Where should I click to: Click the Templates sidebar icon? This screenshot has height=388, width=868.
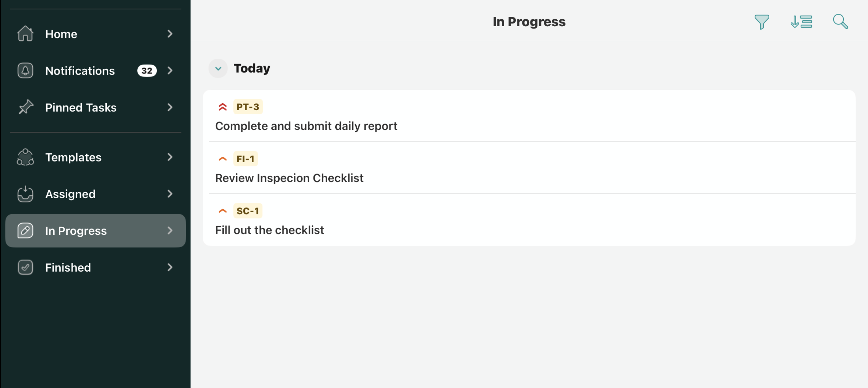25,157
